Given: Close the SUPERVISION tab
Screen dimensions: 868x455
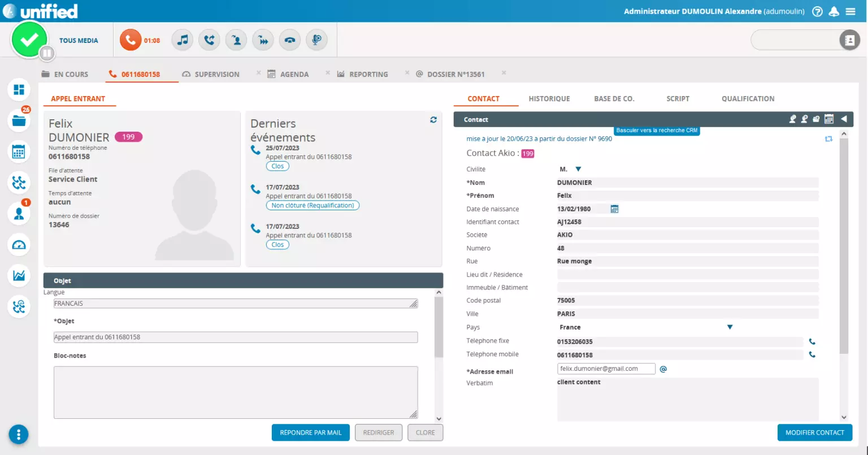Looking at the screenshot, I should (x=259, y=73).
